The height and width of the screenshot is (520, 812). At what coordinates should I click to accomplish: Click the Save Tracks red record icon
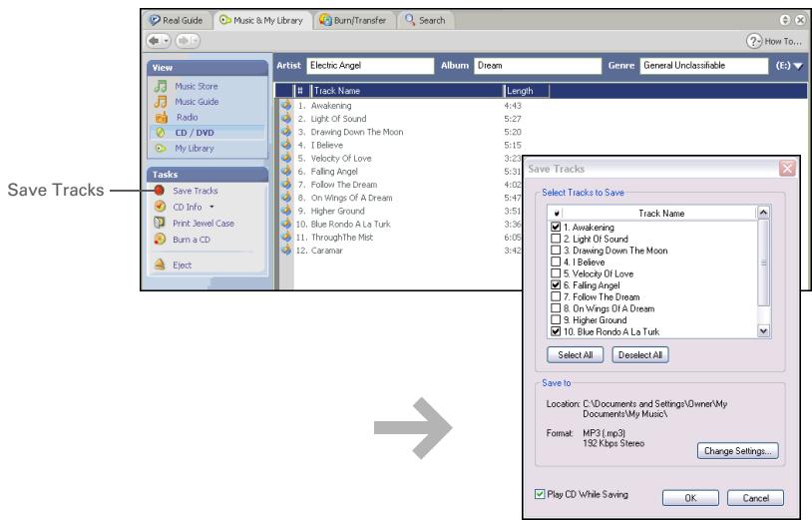pos(160,191)
